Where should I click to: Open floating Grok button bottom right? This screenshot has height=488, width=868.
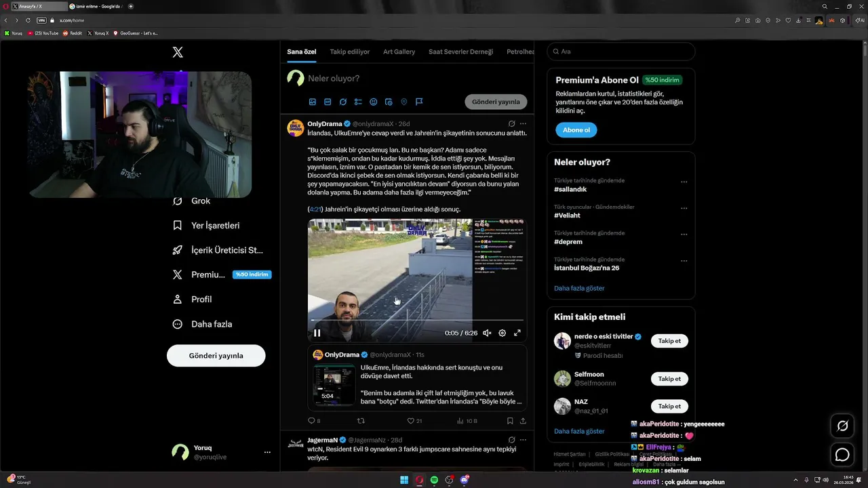click(842, 426)
